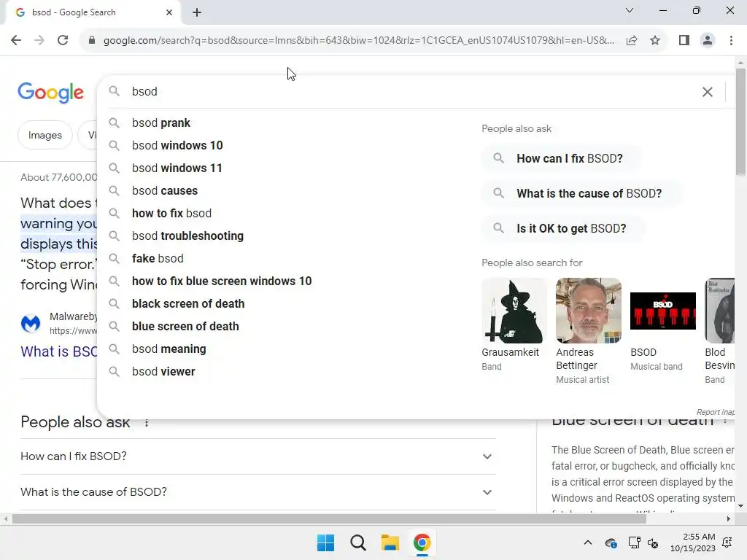The height and width of the screenshot is (560, 747).
Task: Click the Chrome icon in the taskbar
Action: click(x=422, y=542)
